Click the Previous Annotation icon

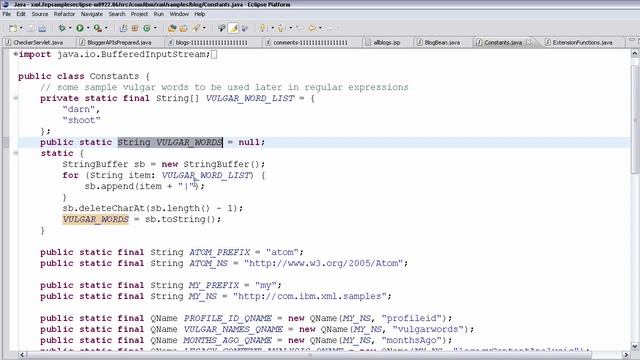pyautogui.click(x=281, y=28)
